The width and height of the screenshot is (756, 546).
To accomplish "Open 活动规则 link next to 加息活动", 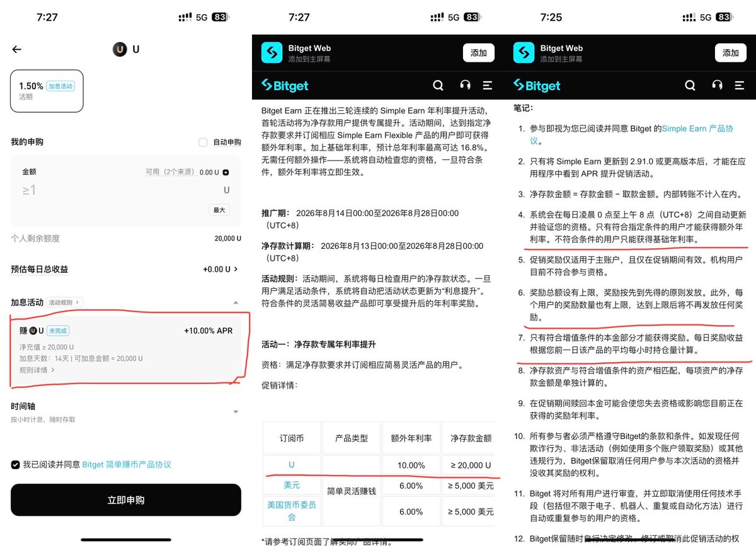I will tap(65, 302).
